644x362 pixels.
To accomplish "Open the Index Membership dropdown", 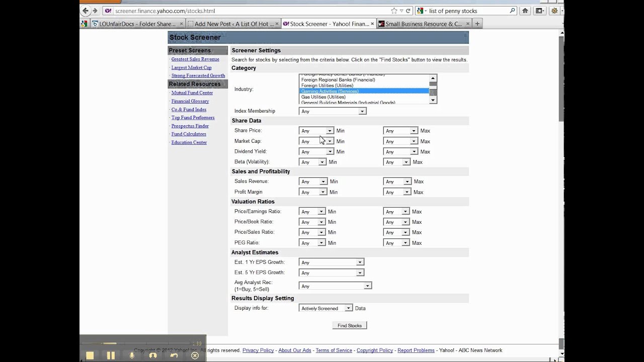I will [333, 111].
